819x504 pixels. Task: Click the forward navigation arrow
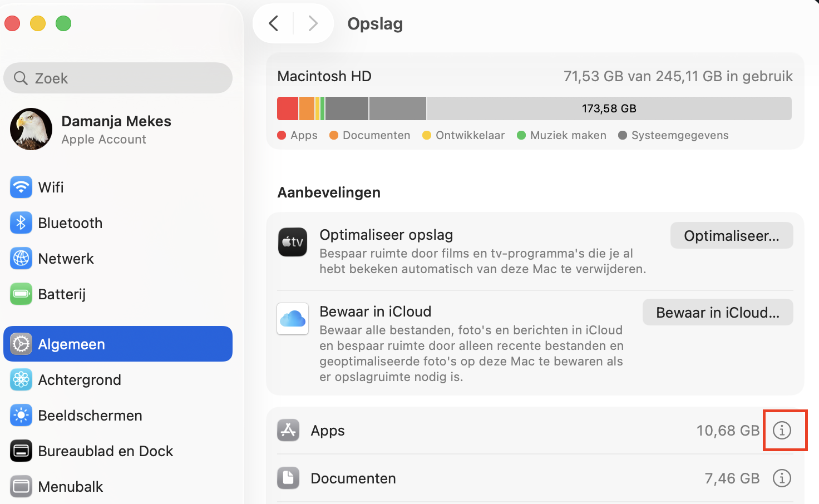(313, 23)
